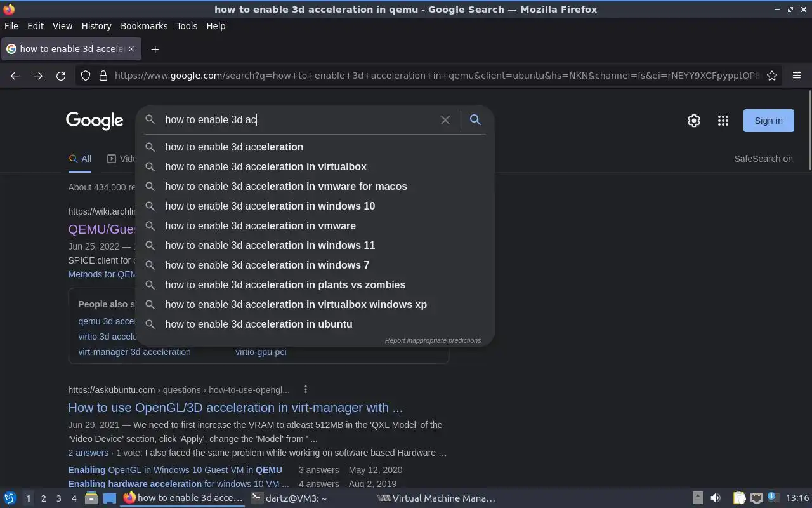Viewport: 812px width, 508px height.
Task: Choose suggestion 'in plants vs zombies'
Action: [x=315, y=284]
